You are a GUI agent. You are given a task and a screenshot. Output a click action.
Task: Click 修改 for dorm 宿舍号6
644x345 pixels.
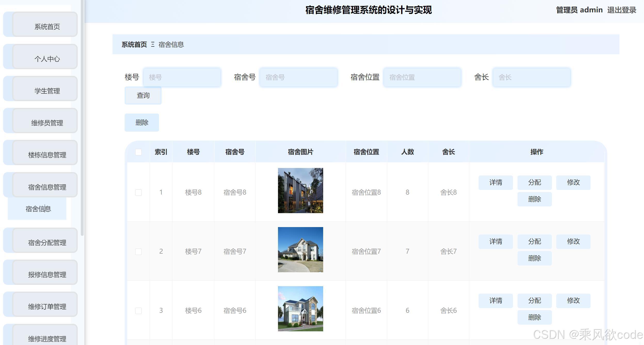(x=573, y=300)
